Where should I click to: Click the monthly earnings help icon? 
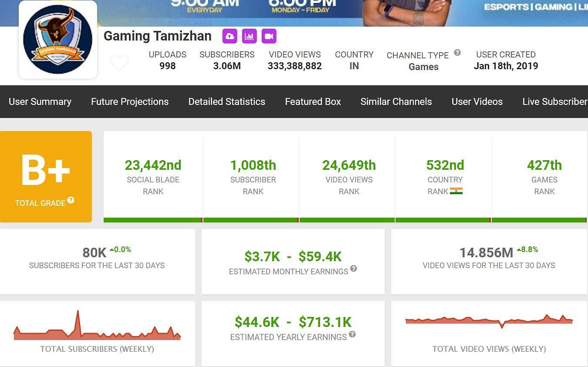[354, 269]
